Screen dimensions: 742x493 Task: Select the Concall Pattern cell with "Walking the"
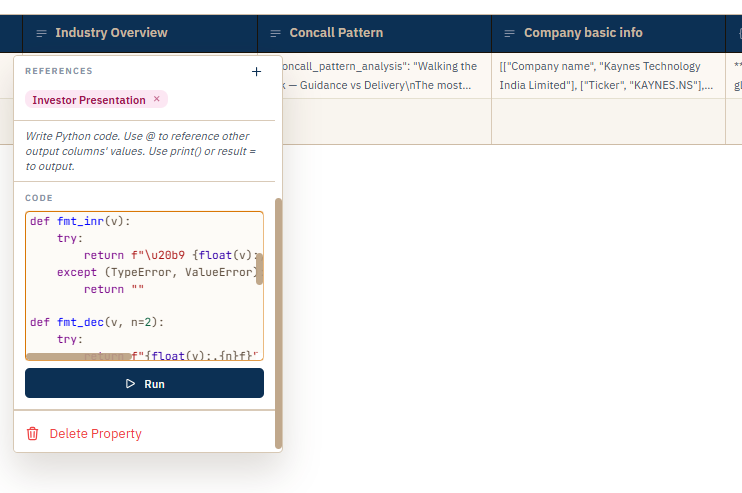point(387,76)
